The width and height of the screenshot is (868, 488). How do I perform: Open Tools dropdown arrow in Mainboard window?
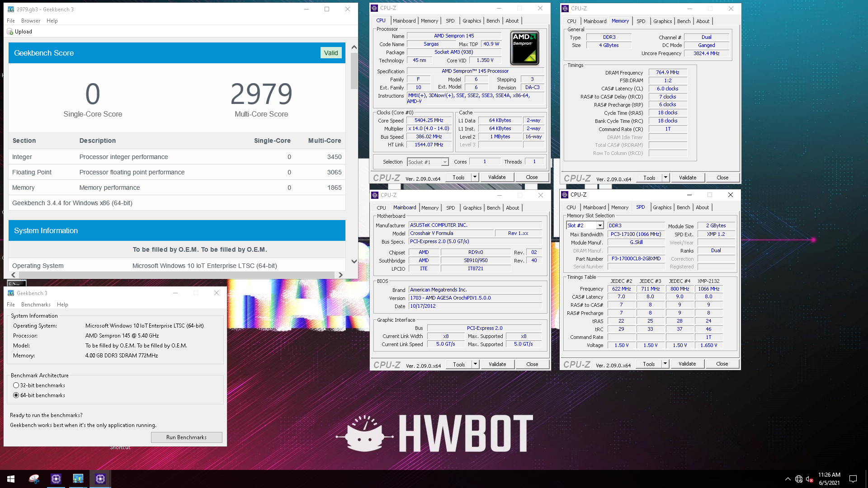coord(475,364)
